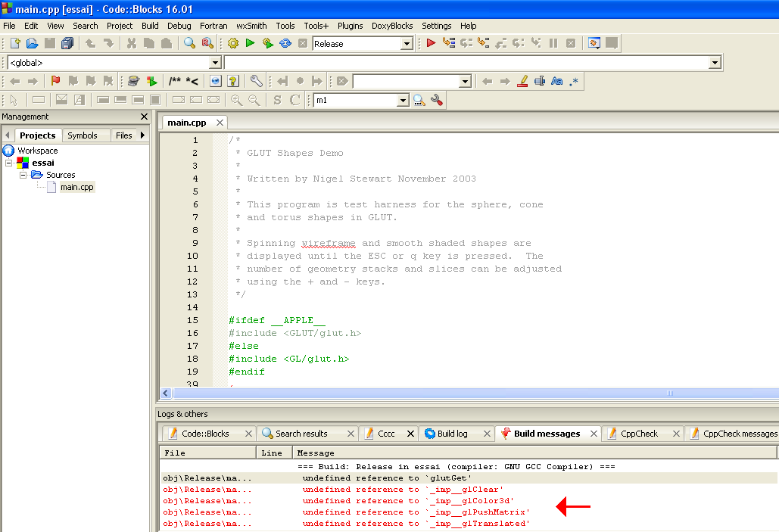Screen dimensions: 779x532
Task: Build the project with the gear icon
Action: (x=232, y=43)
